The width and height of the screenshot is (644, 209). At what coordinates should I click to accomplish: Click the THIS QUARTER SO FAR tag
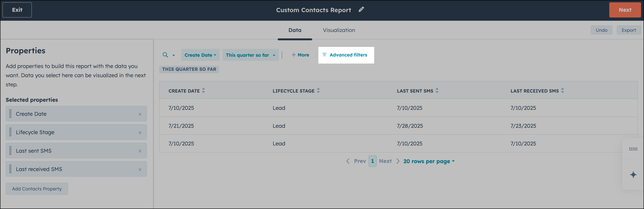pyautogui.click(x=189, y=69)
